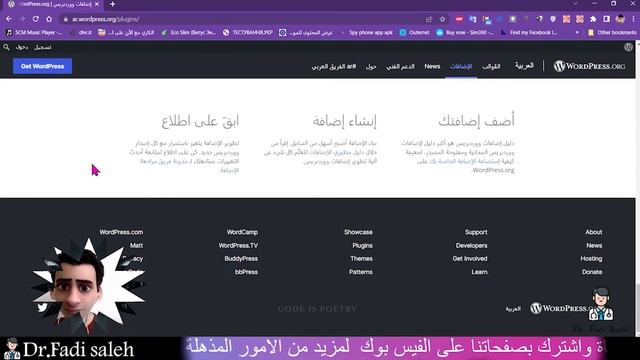Open the Patterns footer link
The width and height of the screenshot is (640, 360).
(x=360, y=272)
